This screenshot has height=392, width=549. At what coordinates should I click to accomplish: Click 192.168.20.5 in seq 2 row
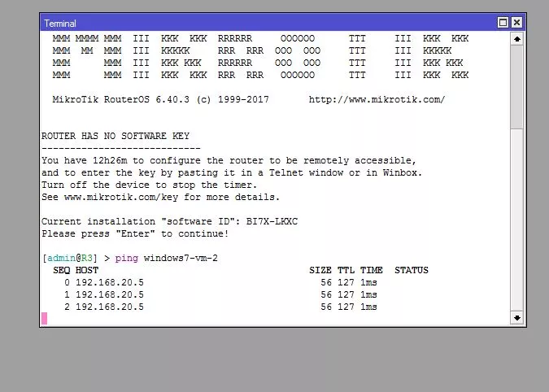pyautogui.click(x=110, y=307)
